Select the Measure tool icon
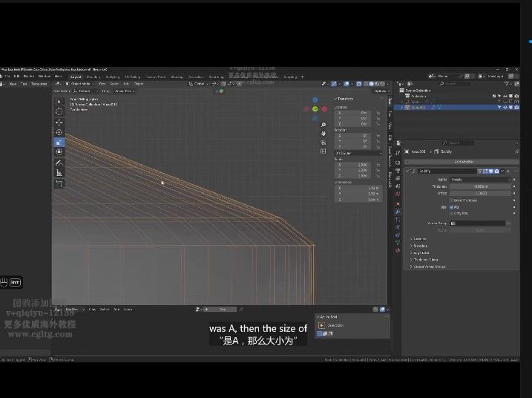 (59, 172)
